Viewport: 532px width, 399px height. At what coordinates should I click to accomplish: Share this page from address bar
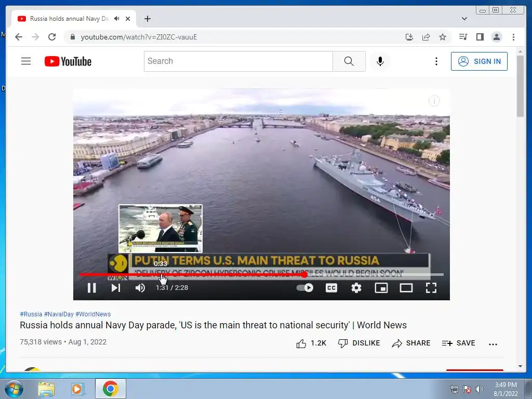pos(426,37)
